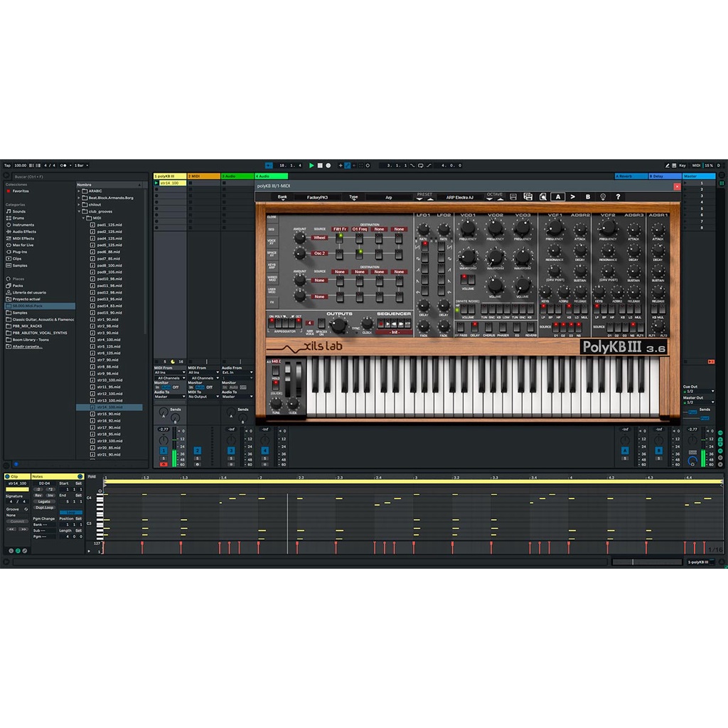
Task: Expand the ARABIC folder
Action: (79, 191)
